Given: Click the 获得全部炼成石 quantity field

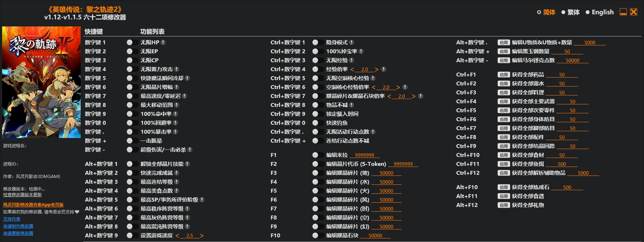Looking at the screenshot, I should [x=567, y=187].
